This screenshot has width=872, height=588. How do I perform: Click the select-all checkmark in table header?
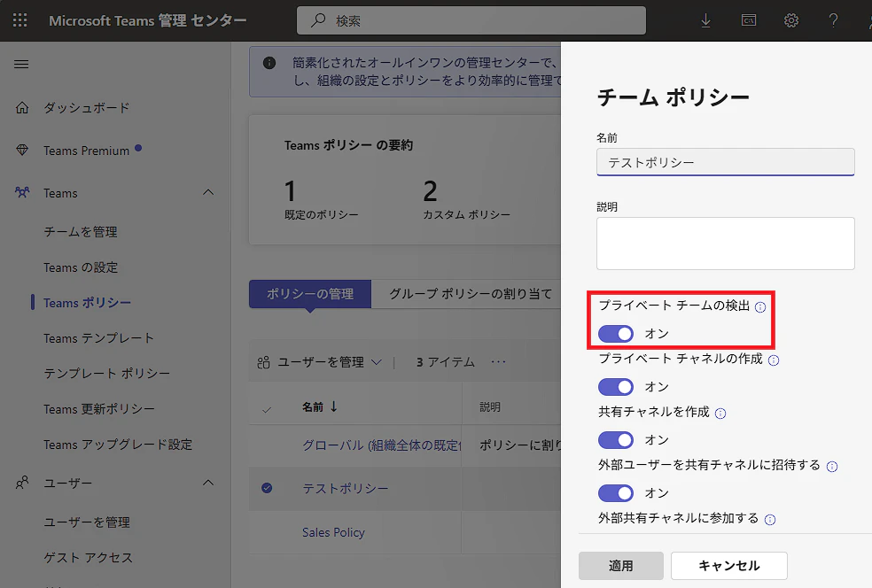point(267,410)
